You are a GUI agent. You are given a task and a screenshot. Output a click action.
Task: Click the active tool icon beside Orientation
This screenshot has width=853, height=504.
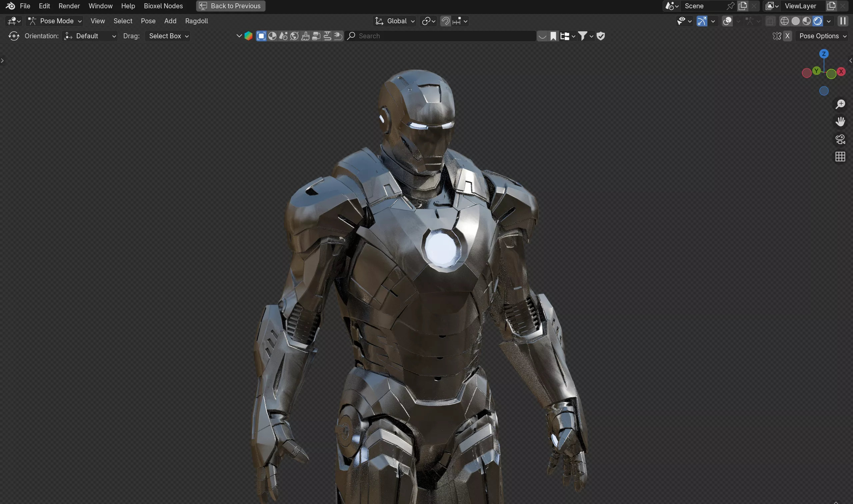click(14, 36)
